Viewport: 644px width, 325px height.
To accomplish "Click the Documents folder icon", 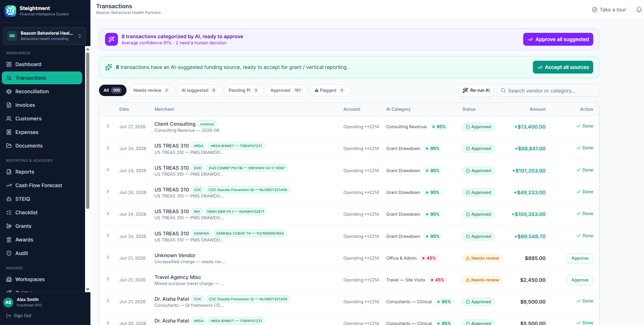I will (x=9, y=146).
